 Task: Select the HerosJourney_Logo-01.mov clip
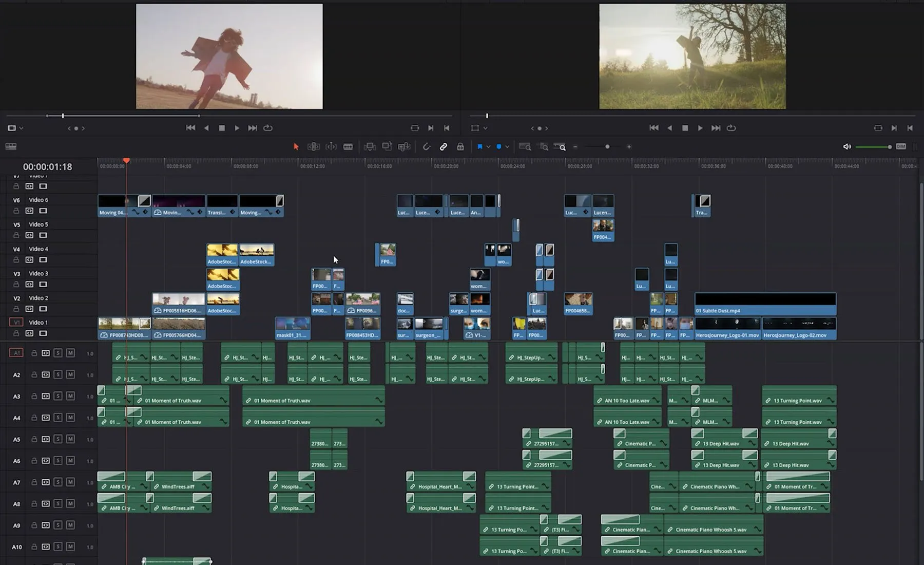(x=727, y=329)
